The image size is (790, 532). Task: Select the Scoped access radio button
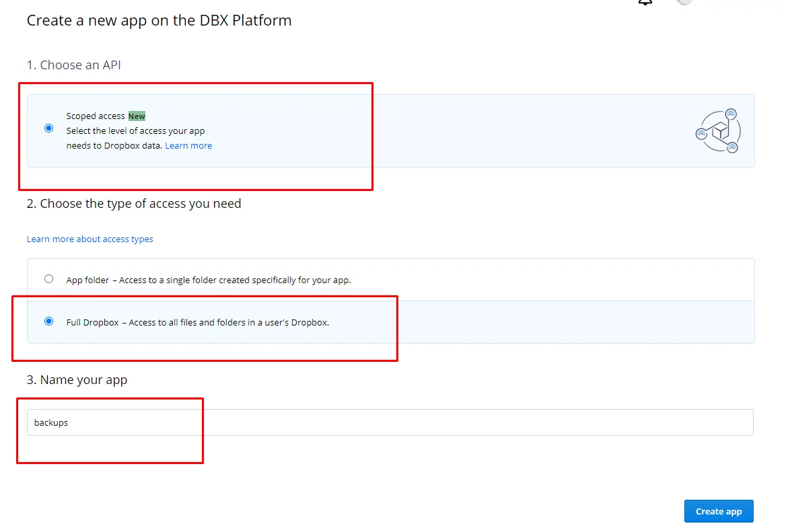tap(48, 128)
